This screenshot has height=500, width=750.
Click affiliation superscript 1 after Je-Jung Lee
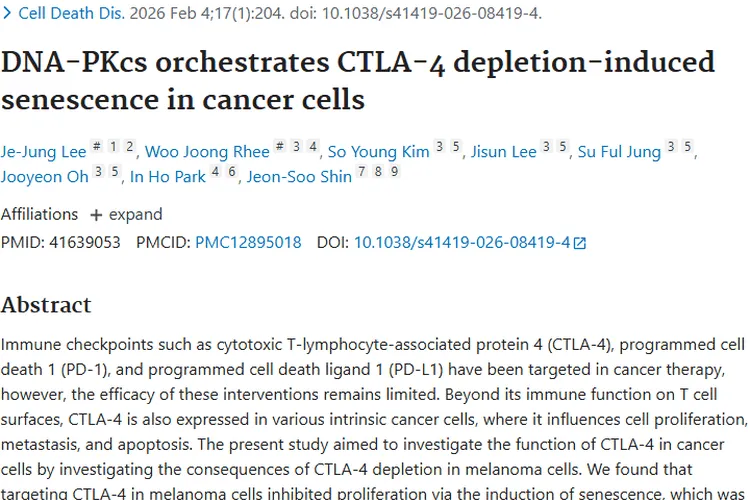click(114, 147)
